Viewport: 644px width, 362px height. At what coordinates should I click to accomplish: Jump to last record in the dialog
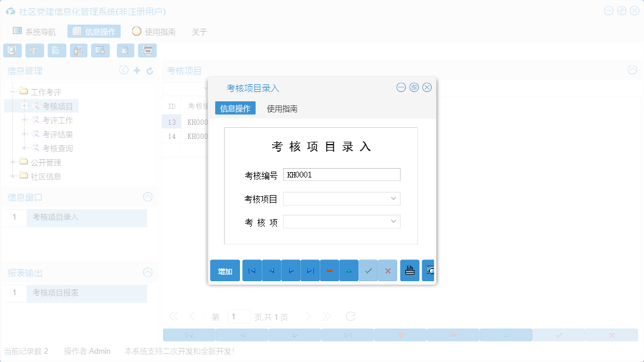click(x=310, y=270)
